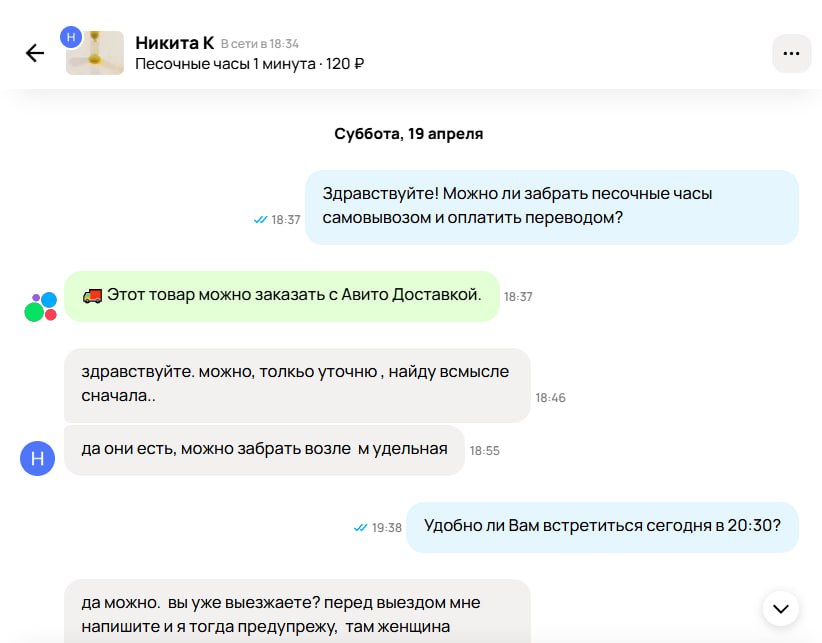The image size is (822, 643).
Task: Click the date header Суббота, 19 апреля
Action: click(408, 134)
